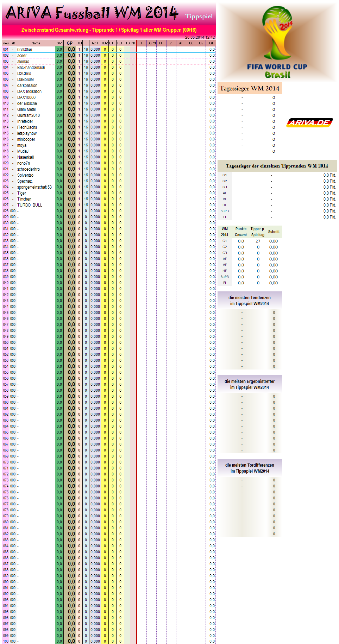Select player BackhandSmash in the list

pyautogui.click(x=31, y=68)
